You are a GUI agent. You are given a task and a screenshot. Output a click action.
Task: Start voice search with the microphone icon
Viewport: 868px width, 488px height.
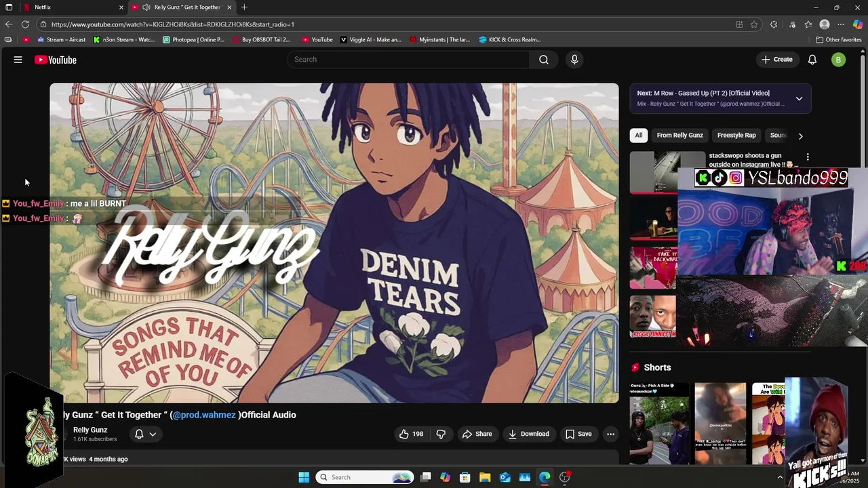coord(574,60)
